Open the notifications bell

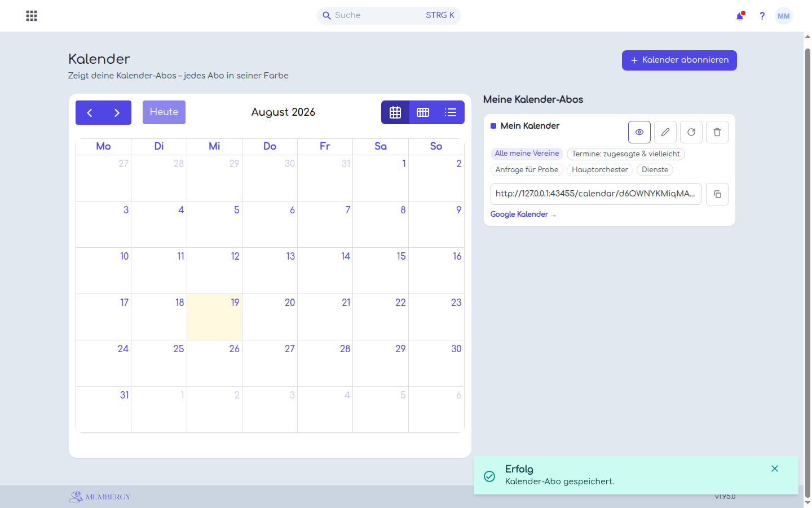coord(740,16)
